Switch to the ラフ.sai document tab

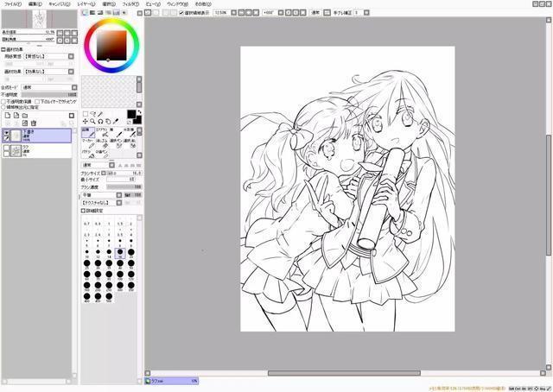[x=171, y=381]
